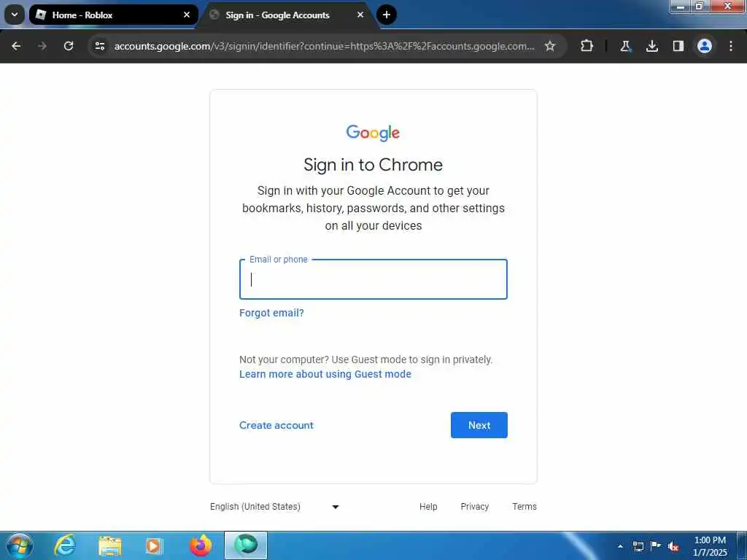Screen dimensions: 747x560
Task: Close the Sign in - Google Accounts tab
Action: tap(360, 15)
